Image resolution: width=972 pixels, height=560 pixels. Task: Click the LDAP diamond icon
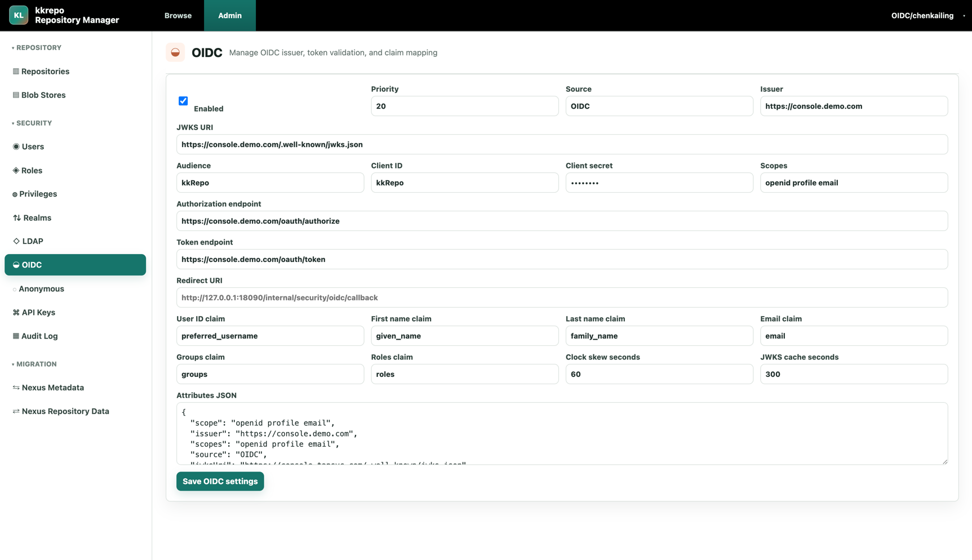16,241
